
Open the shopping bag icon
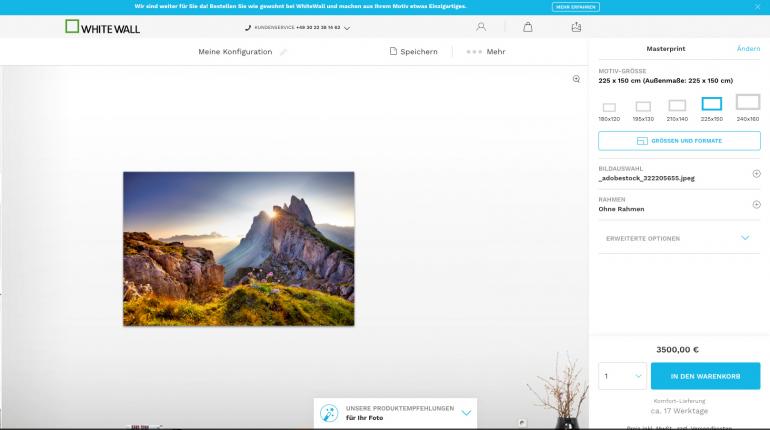click(527, 27)
